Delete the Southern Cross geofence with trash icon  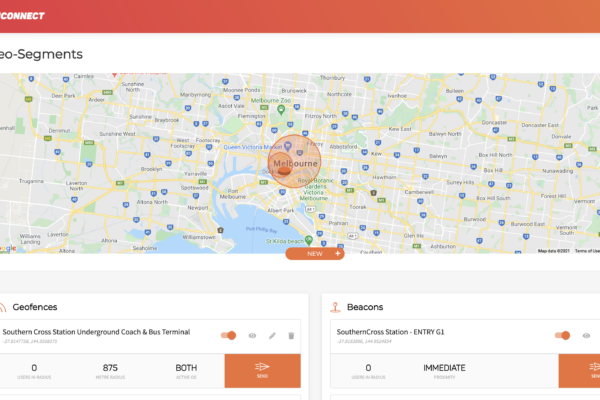(291, 336)
